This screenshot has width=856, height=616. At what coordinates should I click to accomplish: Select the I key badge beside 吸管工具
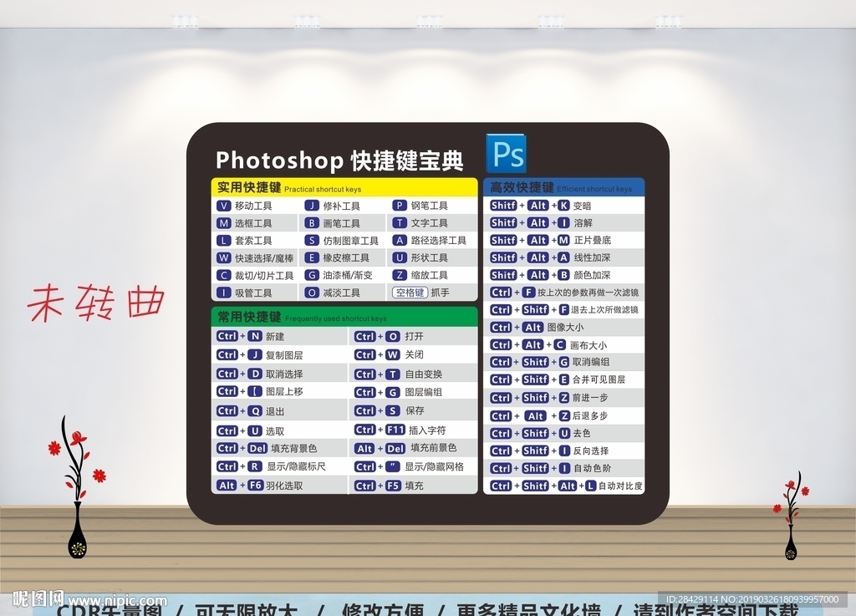pos(224,293)
